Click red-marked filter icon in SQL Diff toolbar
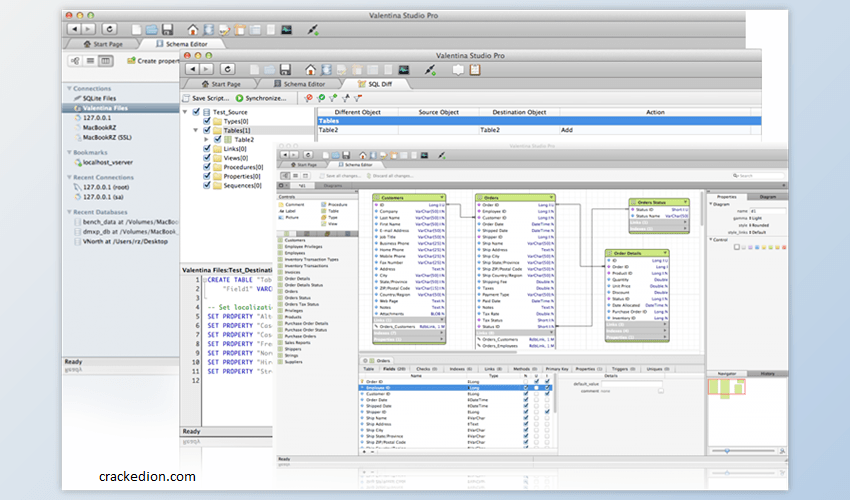This screenshot has height=500, width=850. click(x=308, y=98)
